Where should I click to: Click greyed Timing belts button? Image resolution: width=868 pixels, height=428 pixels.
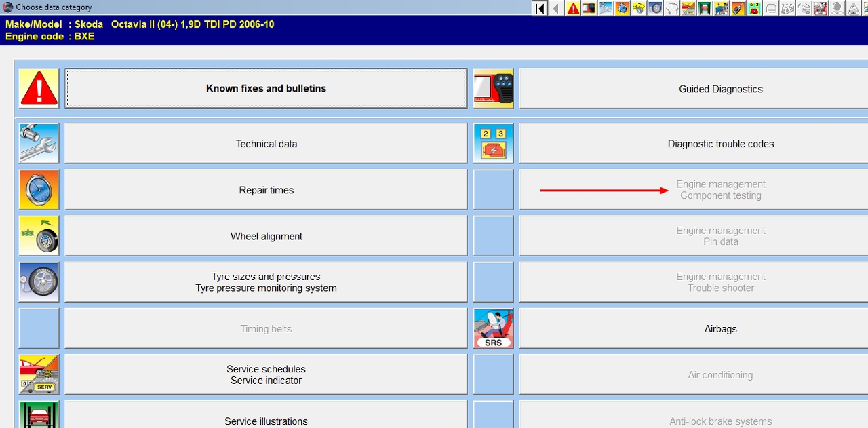[266, 328]
